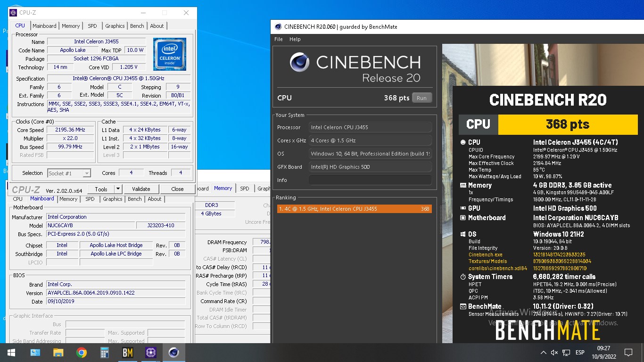Open Bench tab in top CPU-Z window

(137, 26)
